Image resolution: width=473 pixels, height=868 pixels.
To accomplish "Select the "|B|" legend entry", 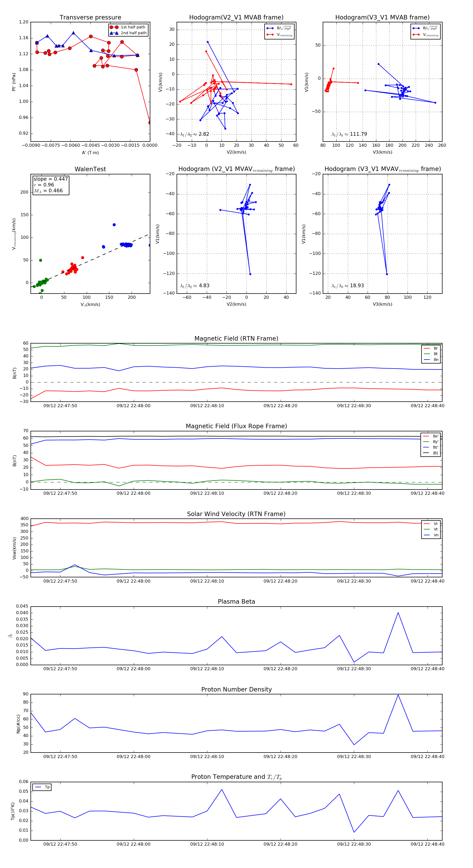I will tap(431, 453).
